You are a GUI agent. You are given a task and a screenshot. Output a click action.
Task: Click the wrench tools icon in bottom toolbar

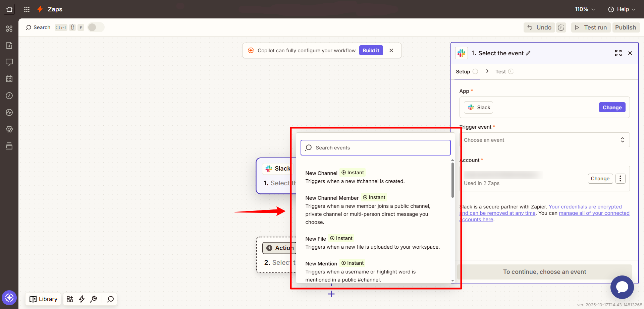click(x=94, y=299)
